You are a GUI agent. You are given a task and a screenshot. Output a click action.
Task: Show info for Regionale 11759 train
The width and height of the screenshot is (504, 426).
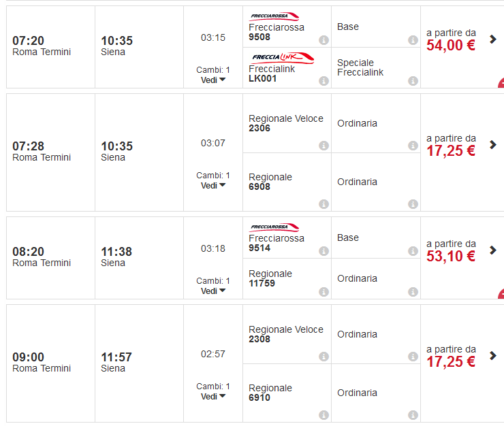point(324,292)
